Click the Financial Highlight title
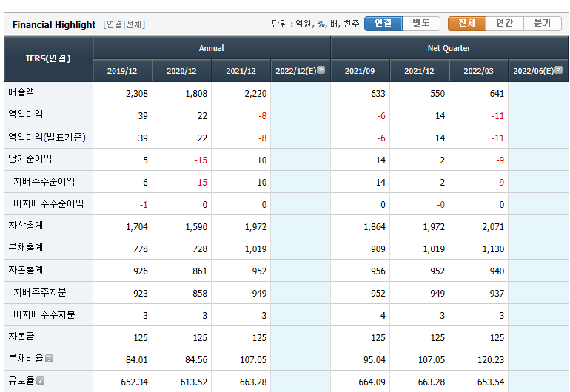Viewport: 570px width, 392px height. pos(54,24)
